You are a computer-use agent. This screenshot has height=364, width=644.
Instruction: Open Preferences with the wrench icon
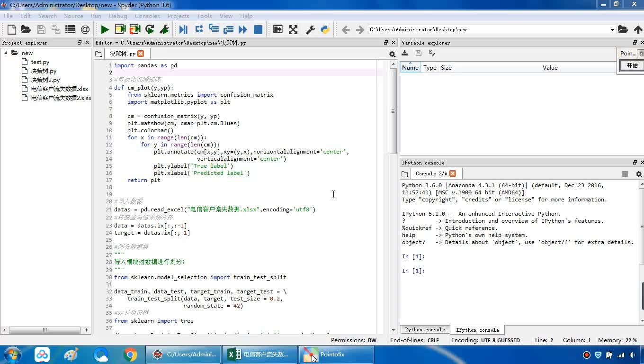(311, 29)
